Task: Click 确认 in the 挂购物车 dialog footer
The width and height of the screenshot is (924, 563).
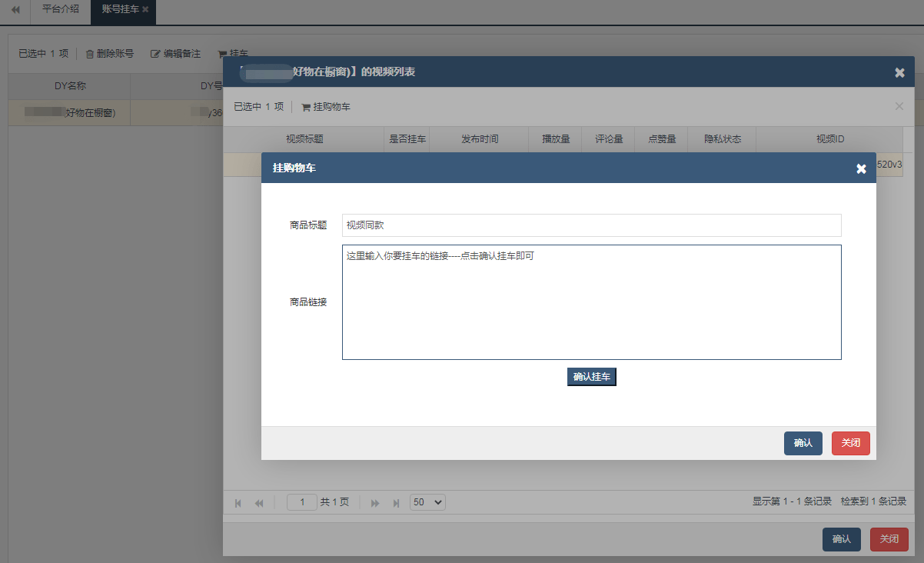Action: [x=803, y=443]
